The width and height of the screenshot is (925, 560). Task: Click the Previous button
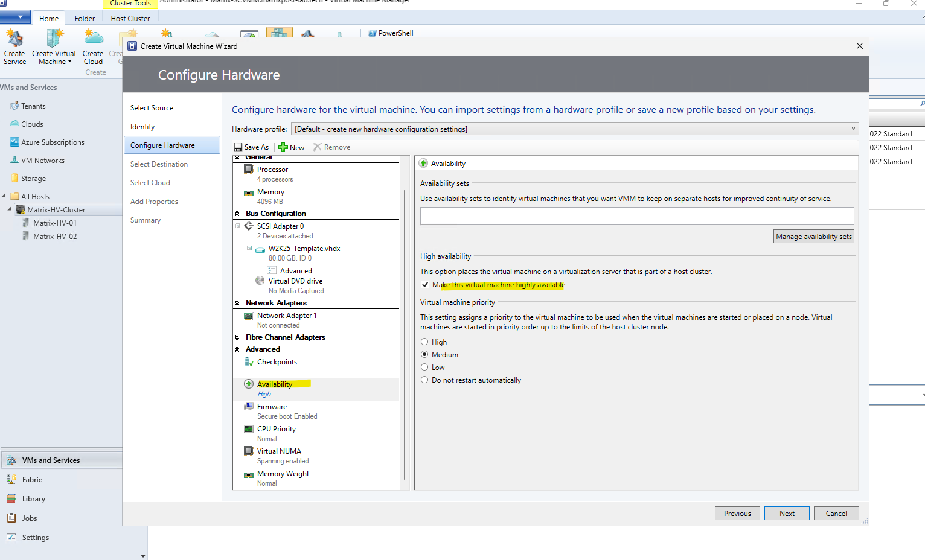coord(738,514)
